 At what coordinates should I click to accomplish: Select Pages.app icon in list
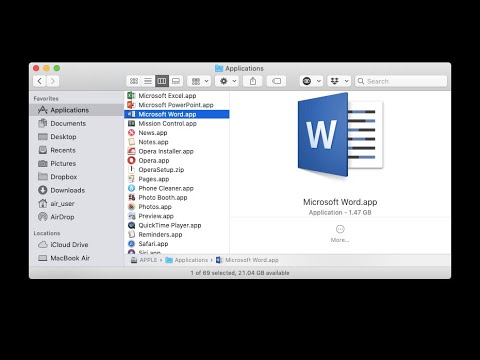[x=131, y=179]
